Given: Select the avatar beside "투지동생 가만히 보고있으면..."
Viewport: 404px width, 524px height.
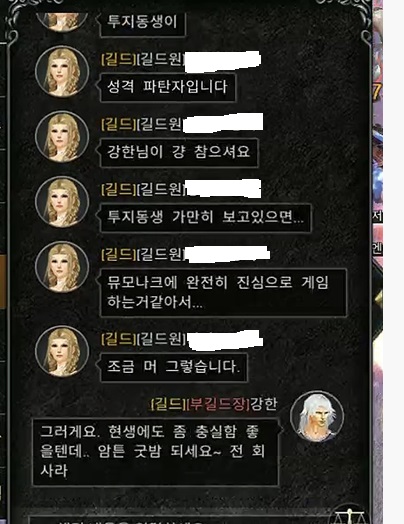Looking at the screenshot, I should [x=62, y=202].
